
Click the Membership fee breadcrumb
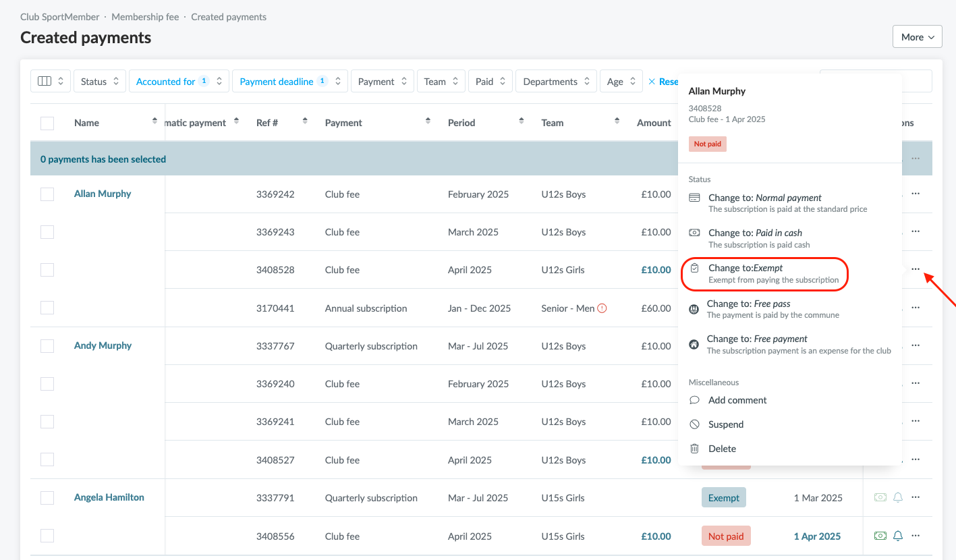click(x=145, y=17)
